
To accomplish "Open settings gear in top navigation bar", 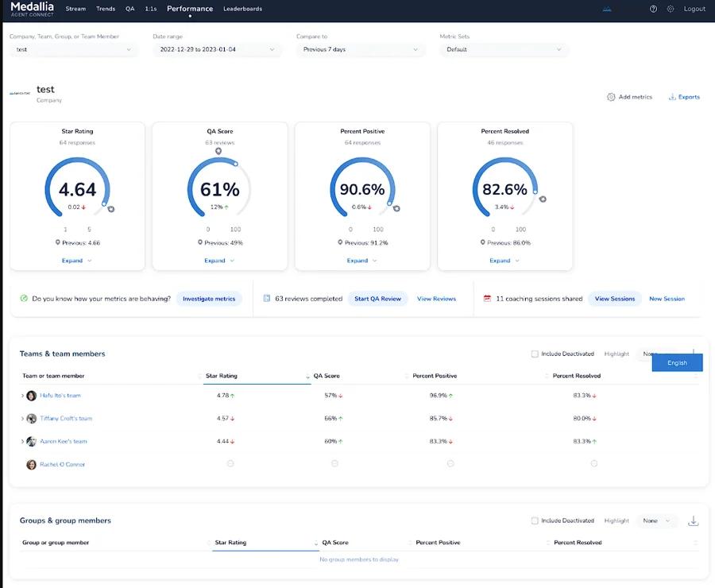I will pyautogui.click(x=671, y=9).
